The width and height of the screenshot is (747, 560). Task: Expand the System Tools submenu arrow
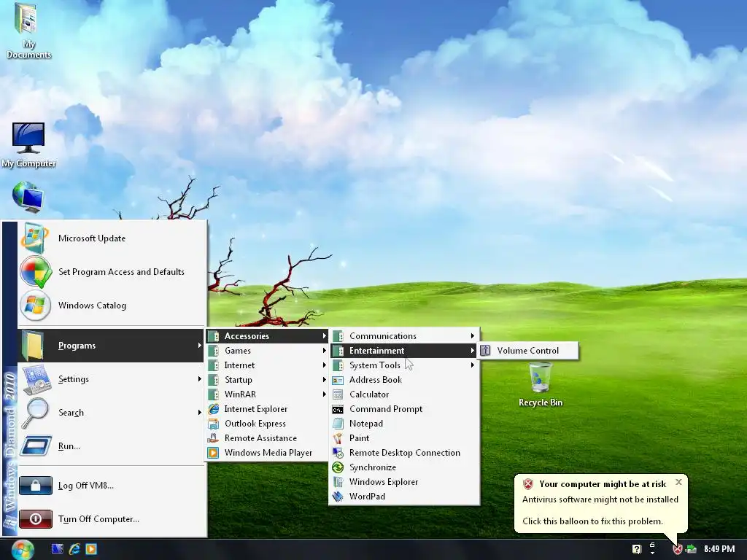pyautogui.click(x=472, y=365)
